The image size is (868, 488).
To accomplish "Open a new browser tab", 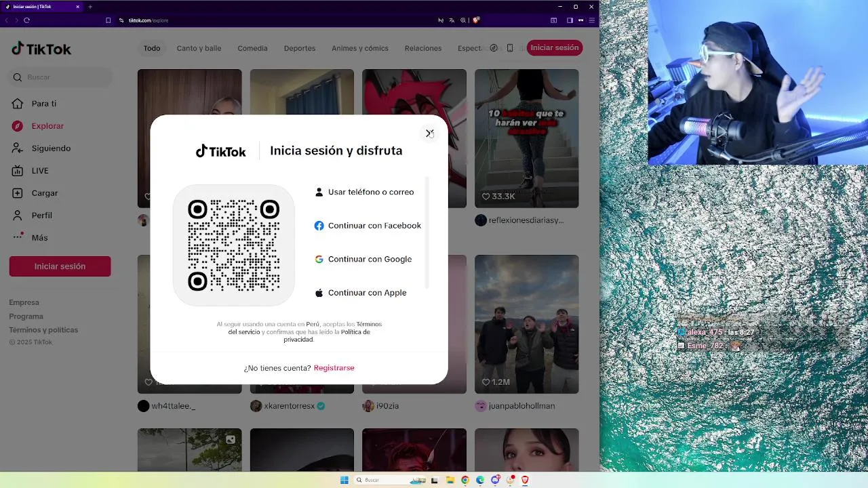I will click(90, 7).
